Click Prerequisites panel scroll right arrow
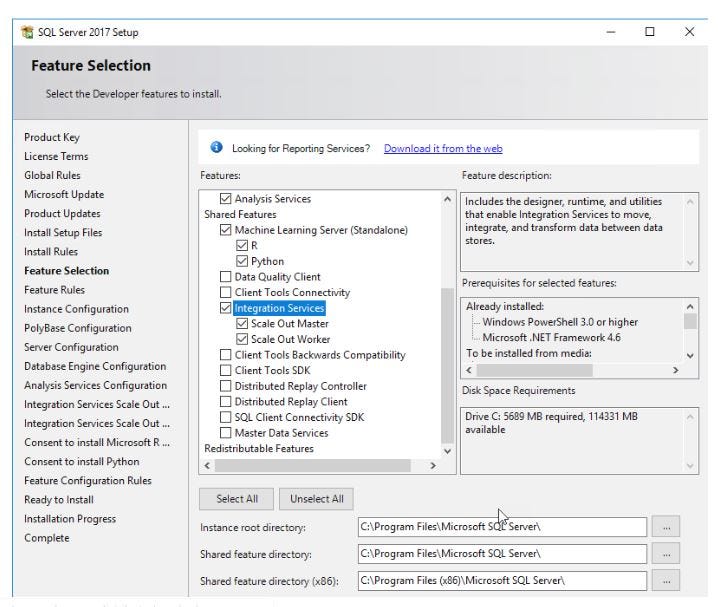Image resolution: width=718 pixels, height=607 pixels. 675,370
